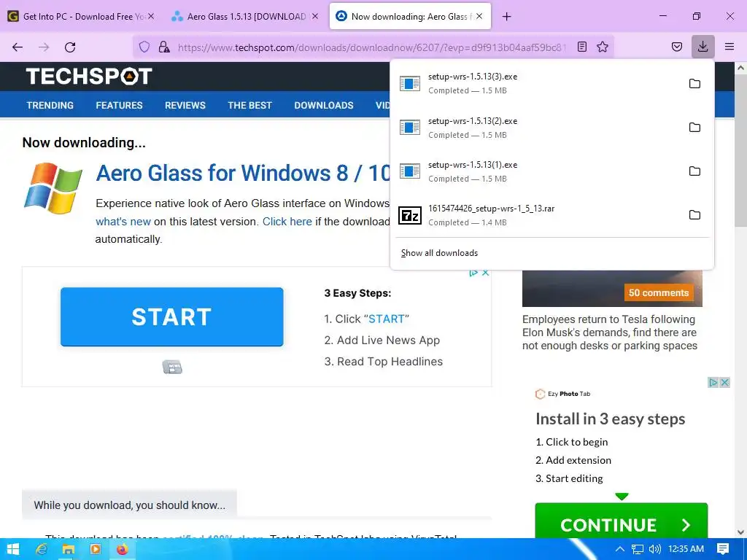Open the setup-wrs-1.5.13(3).exe download entry
This screenshot has width=747, height=560.
536,84
